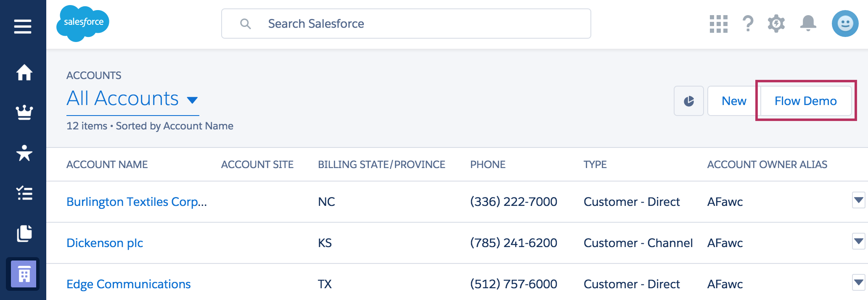Go to Home in the sidebar

tap(24, 72)
